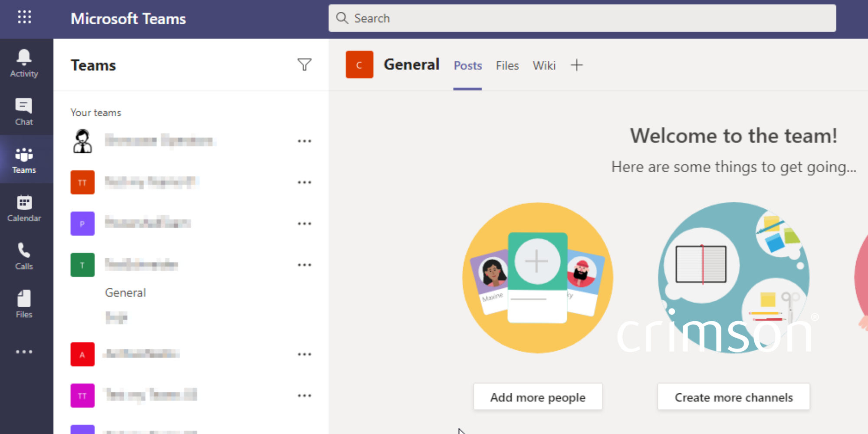Open more options for the first team
The image size is (868, 434).
(x=305, y=140)
